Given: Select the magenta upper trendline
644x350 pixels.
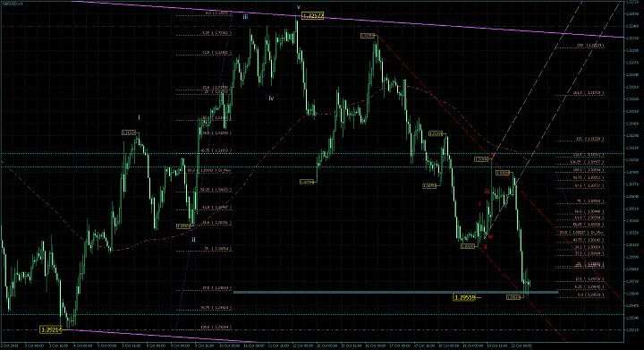Looking at the screenshot, I should coord(347,20).
